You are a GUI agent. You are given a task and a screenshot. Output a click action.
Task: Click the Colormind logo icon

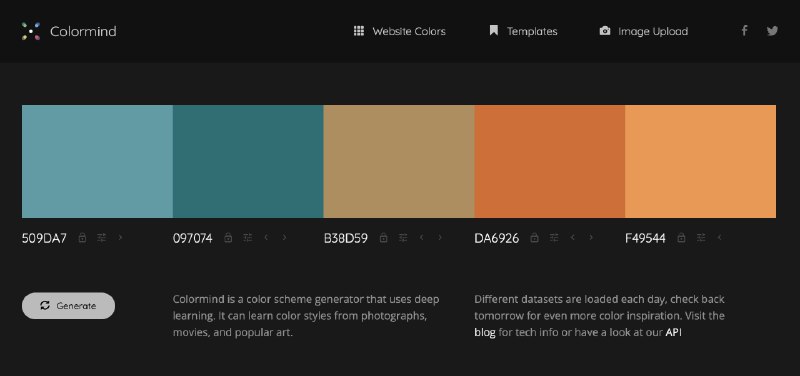tap(31, 31)
